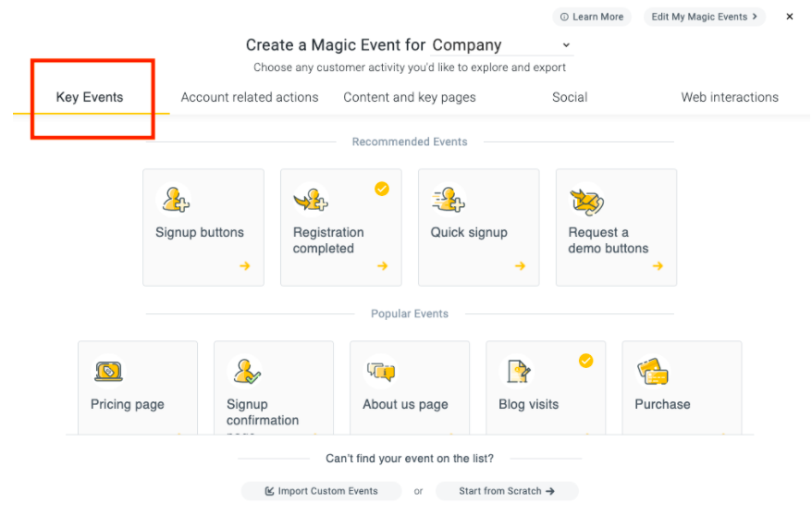Click the arrow on Registration completed card

click(x=383, y=266)
